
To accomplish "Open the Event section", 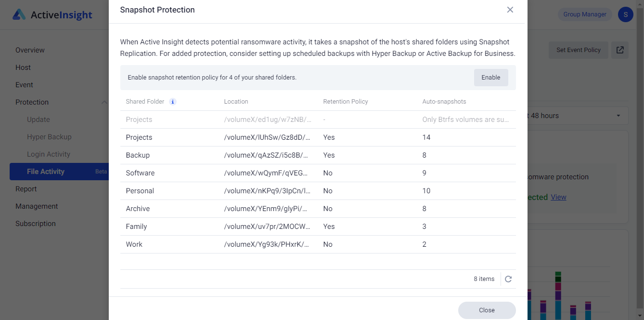I will click(x=24, y=85).
